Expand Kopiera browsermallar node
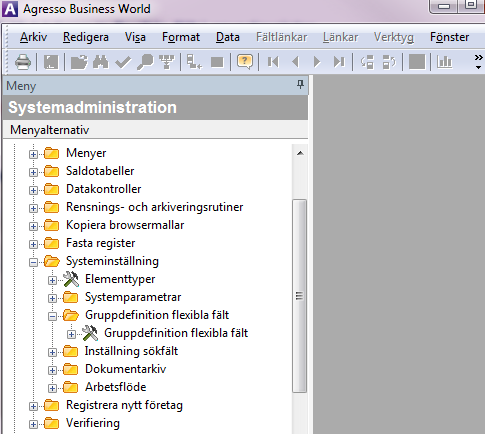This screenshot has height=434, width=485. tap(33, 226)
